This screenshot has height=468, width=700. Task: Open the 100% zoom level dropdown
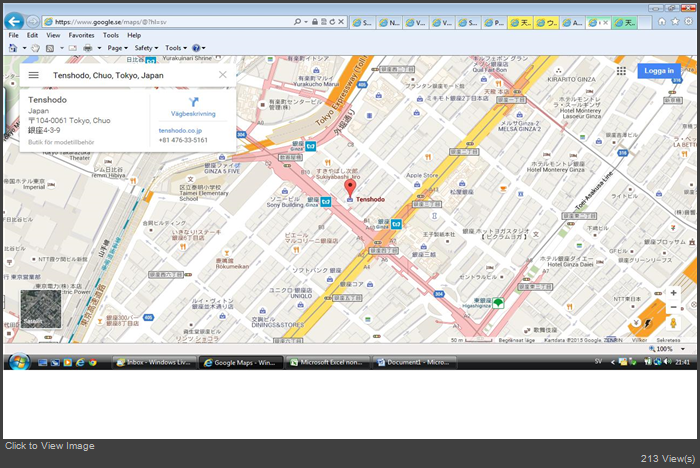683,349
